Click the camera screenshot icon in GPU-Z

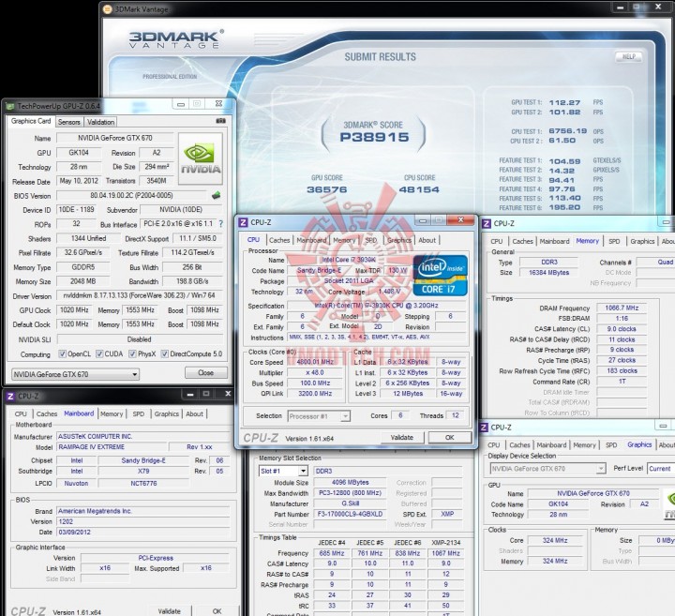point(220,121)
